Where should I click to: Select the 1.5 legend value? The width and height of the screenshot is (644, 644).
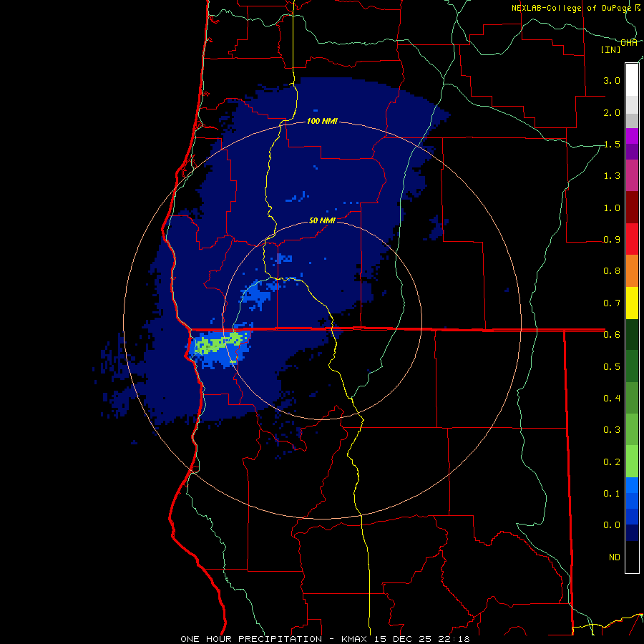point(612,144)
